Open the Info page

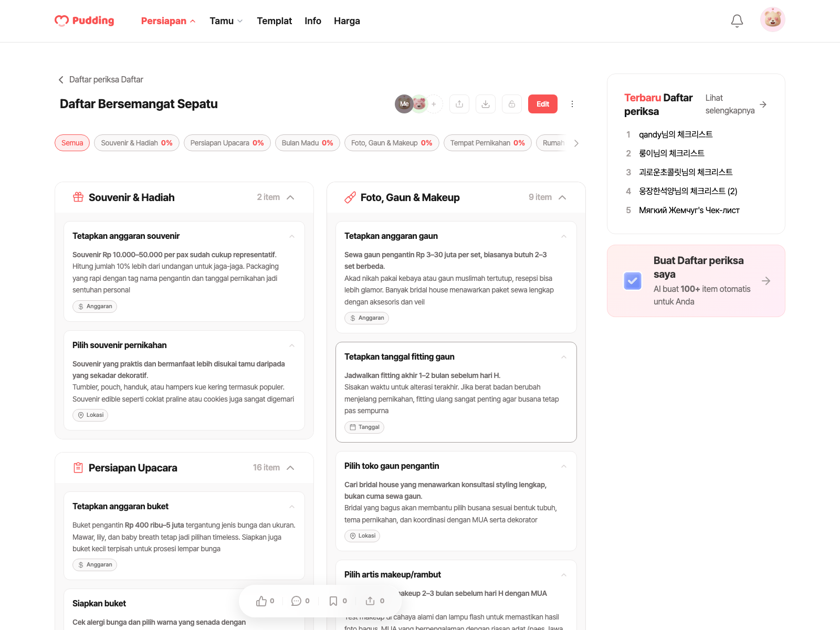pos(313,21)
